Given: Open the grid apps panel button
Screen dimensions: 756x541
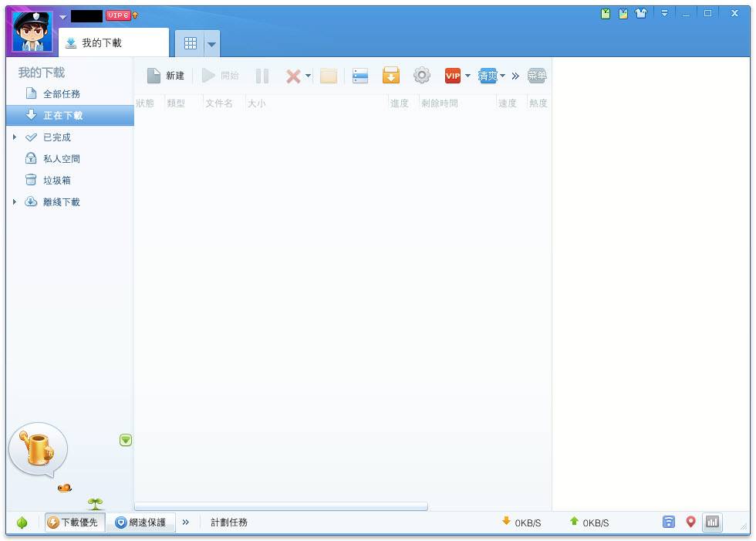Looking at the screenshot, I should click(x=191, y=43).
